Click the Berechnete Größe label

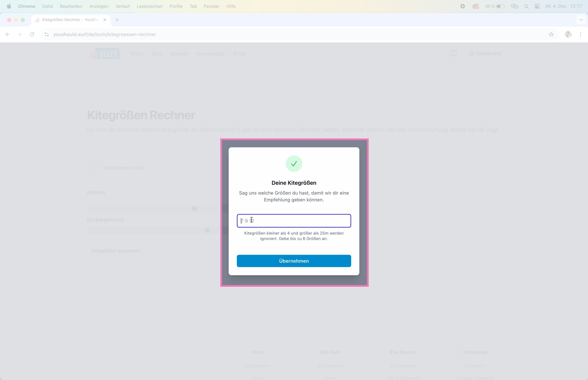pyautogui.click(x=124, y=168)
